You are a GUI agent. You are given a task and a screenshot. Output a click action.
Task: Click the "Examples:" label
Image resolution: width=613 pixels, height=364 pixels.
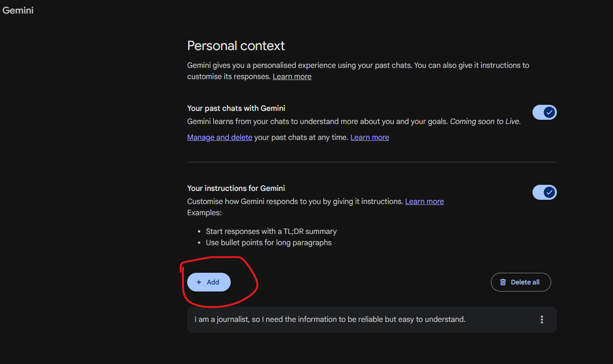[204, 212]
